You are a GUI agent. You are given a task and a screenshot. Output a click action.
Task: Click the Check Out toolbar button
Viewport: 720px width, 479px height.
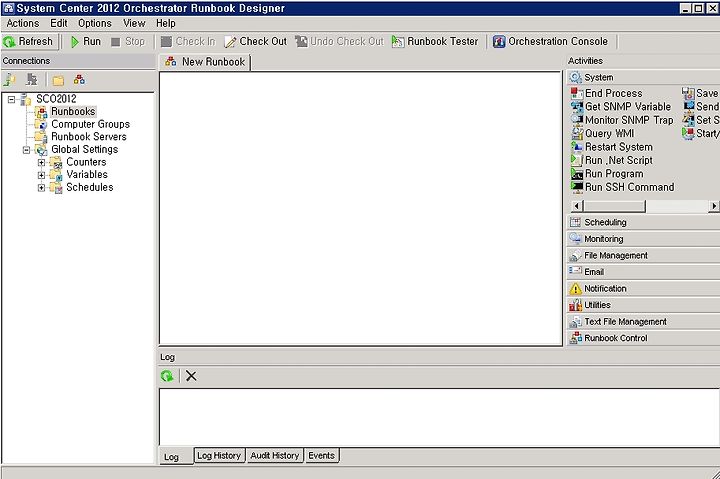tap(255, 42)
